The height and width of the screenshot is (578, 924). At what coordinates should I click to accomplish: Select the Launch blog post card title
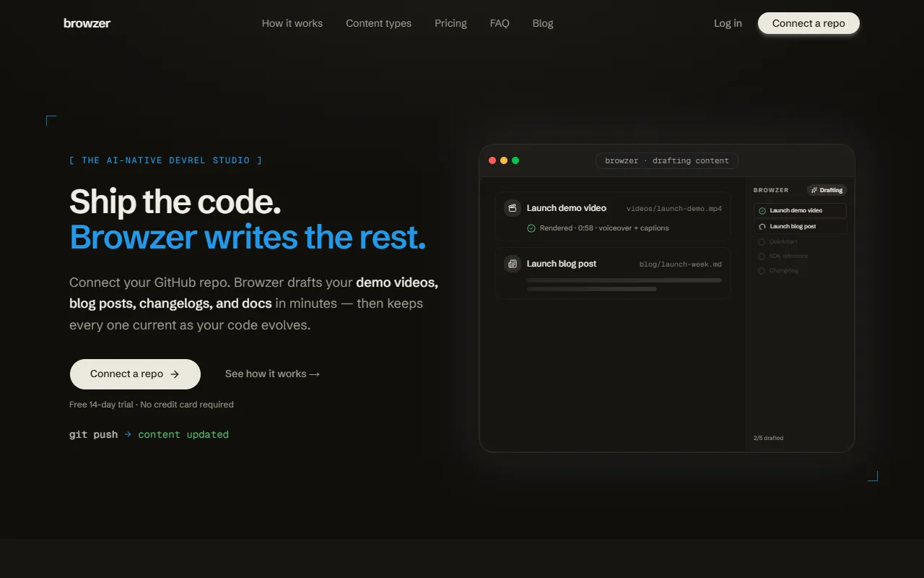click(562, 264)
